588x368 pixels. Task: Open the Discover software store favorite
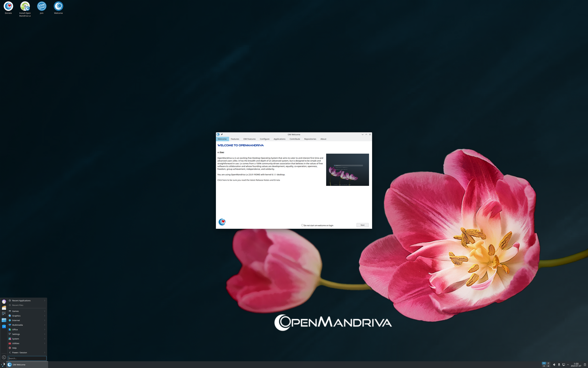point(4,326)
